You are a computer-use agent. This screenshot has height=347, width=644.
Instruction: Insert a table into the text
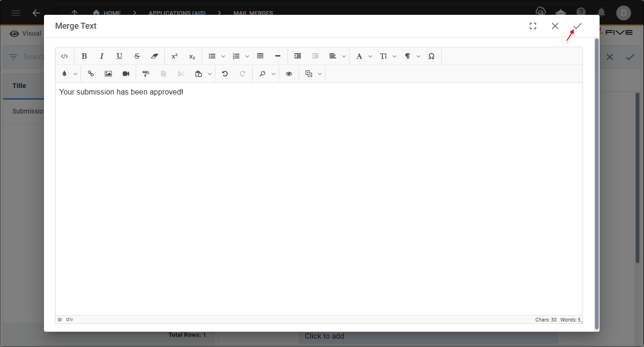point(260,56)
